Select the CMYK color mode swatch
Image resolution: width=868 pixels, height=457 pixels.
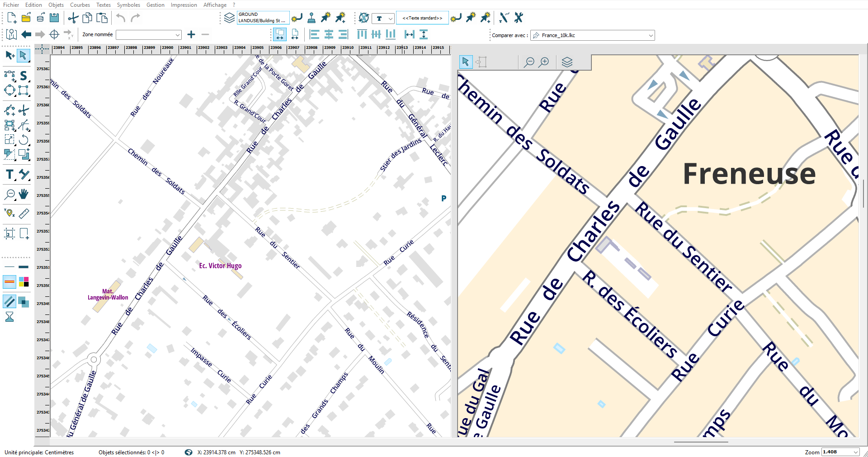[24, 282]
